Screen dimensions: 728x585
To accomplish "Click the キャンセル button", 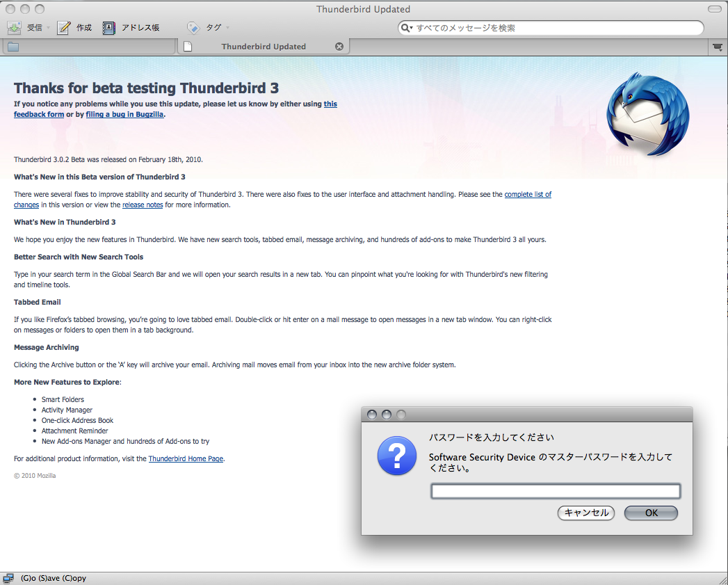I will 586,513.
